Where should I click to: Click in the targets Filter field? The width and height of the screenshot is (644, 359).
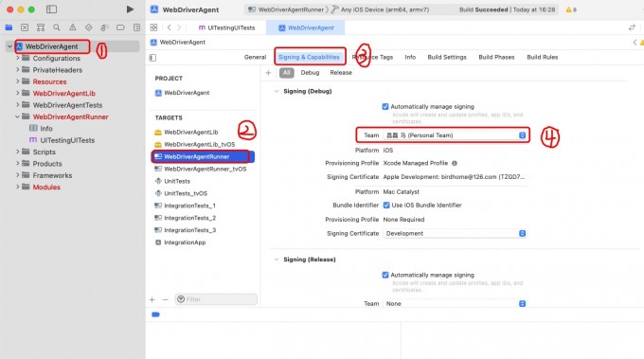216,299
